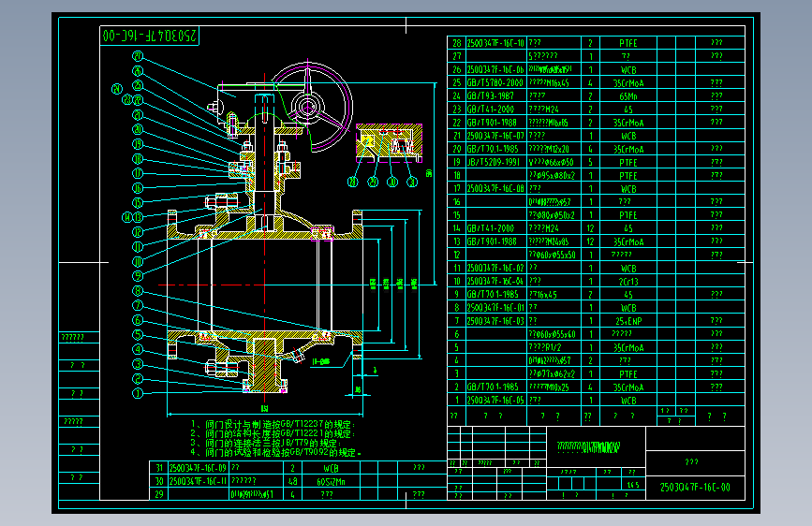Click part code ending 16C-07 in row 21
This screenshot has width=812, height=526.
[496, 136]
